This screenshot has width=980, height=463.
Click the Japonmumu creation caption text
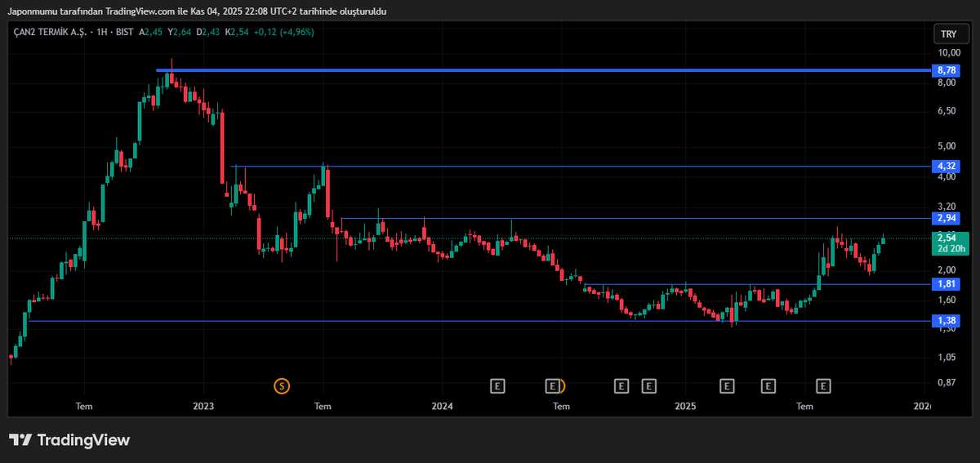(x=196, y=11)
